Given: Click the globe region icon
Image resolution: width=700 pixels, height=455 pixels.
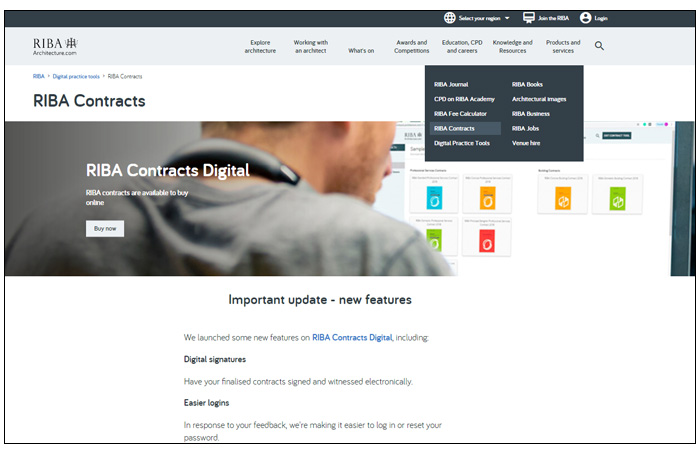Looking at the screenshot, I should (x=450, y=18).
